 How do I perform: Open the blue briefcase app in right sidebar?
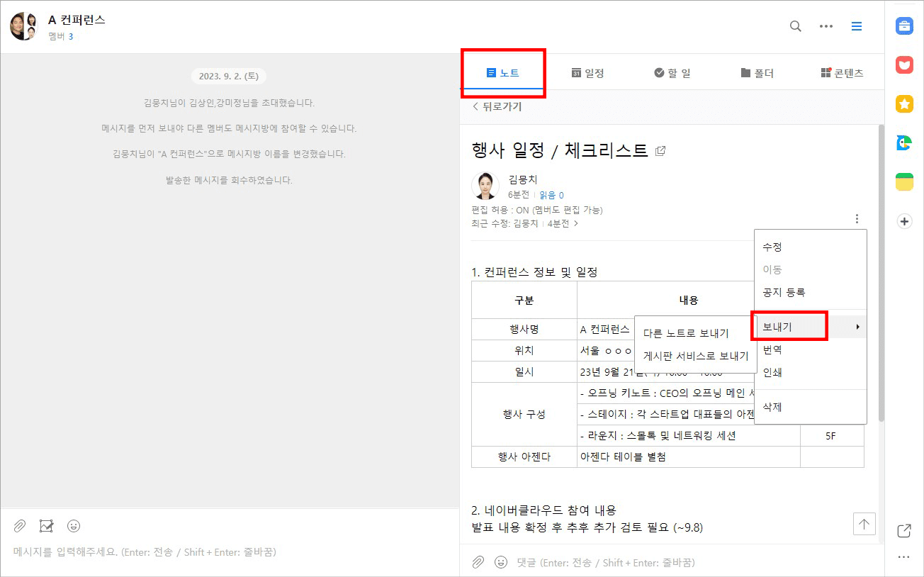click(x=904, y=26)
